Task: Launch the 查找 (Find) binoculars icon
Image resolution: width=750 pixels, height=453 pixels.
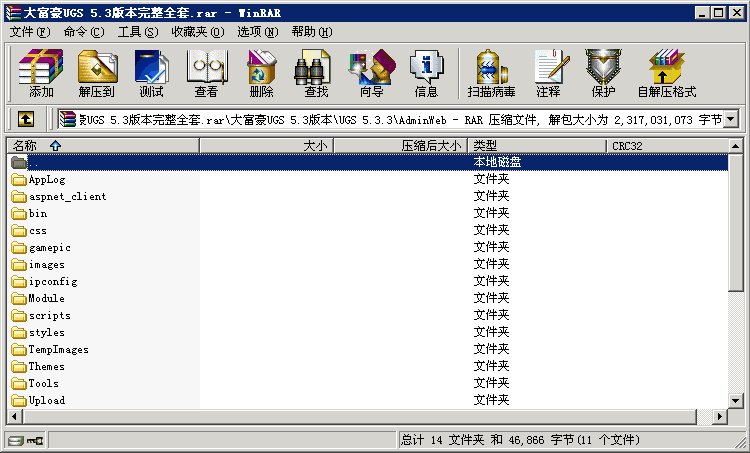Action: point(316,74)
